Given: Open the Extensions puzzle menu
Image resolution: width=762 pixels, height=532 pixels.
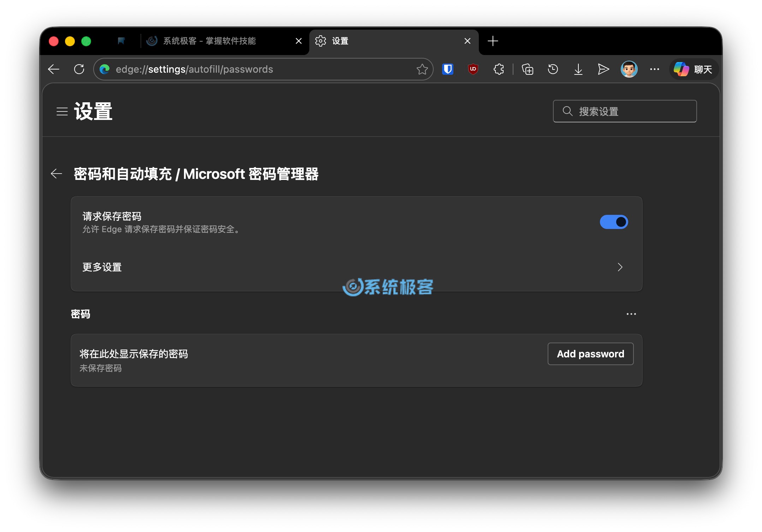Looking at the screenshot, I should (x=498, y=69).
